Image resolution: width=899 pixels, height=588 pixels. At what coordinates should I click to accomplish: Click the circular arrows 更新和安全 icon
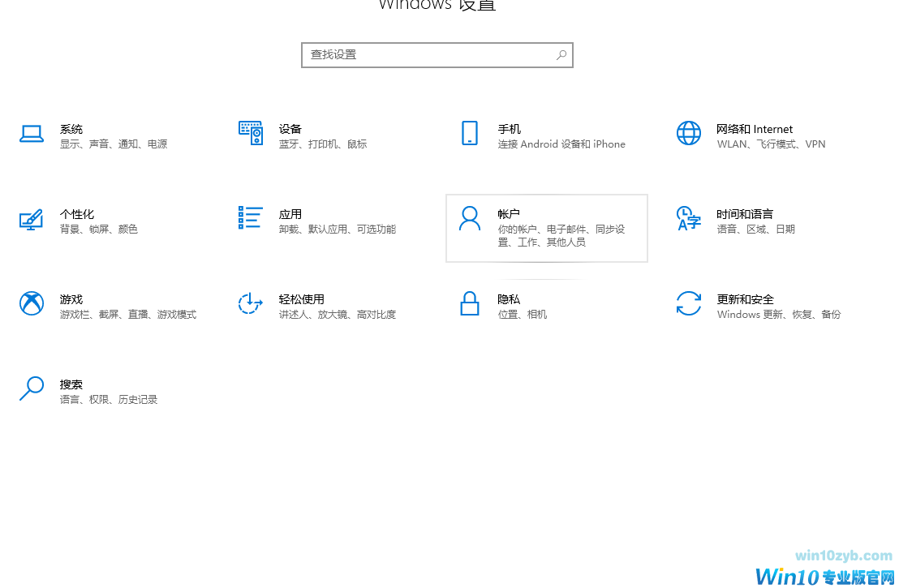pos(688,303)
